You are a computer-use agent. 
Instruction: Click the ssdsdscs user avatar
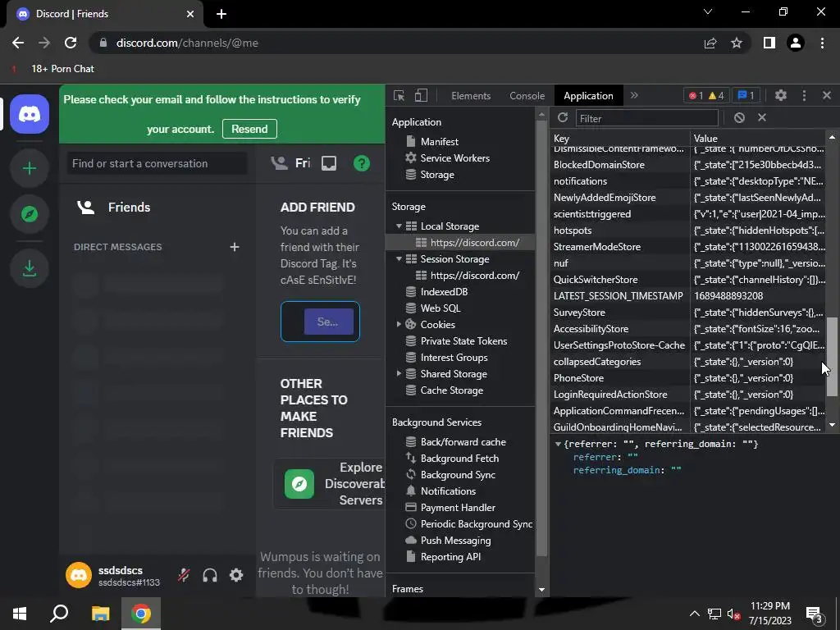click(x=79, y=575)
